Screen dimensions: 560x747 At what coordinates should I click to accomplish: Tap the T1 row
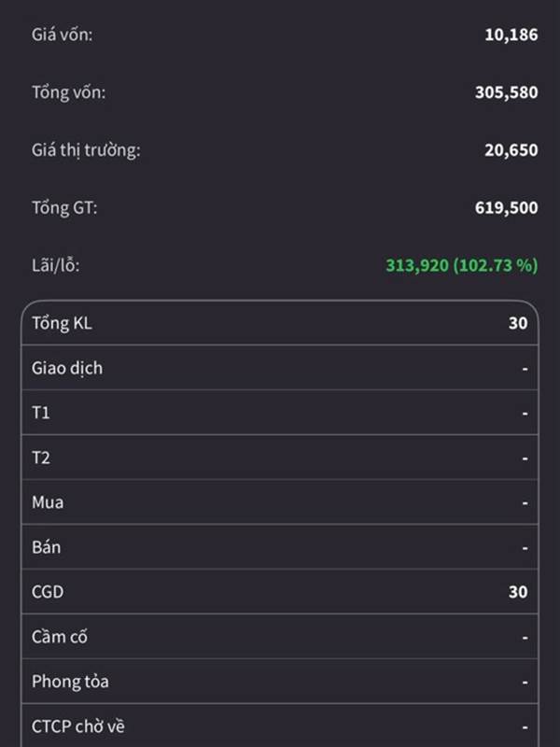(280, 412)
